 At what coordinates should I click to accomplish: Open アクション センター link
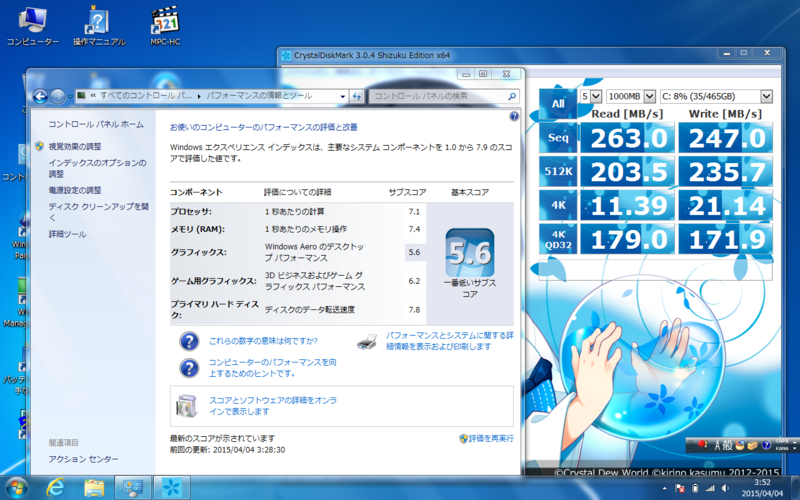(84, 460)
